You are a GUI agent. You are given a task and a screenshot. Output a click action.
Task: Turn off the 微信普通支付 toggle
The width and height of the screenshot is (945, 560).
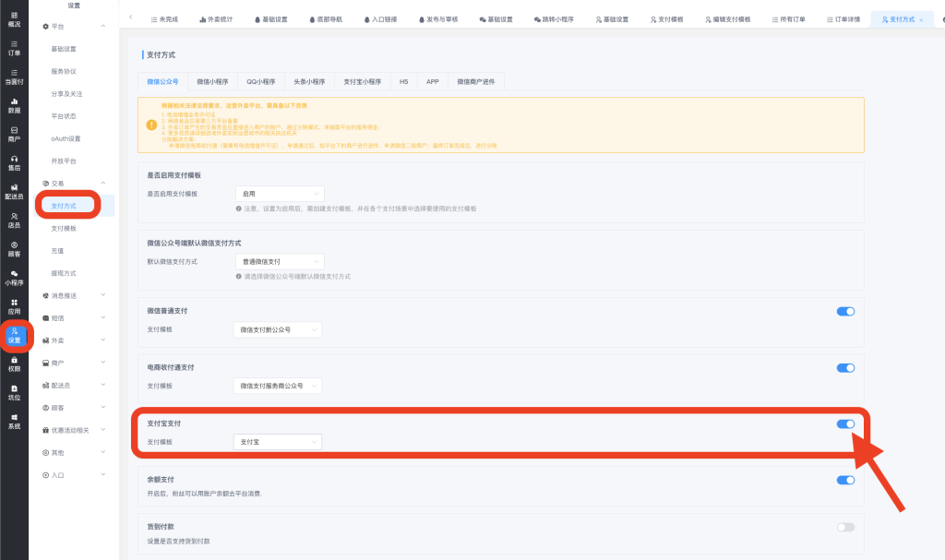coord(845,312)
